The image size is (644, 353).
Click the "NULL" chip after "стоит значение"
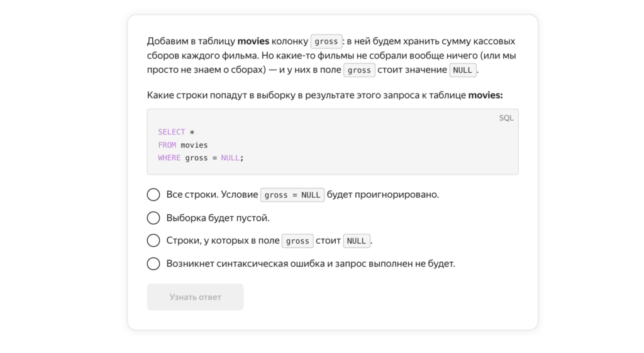462,70
